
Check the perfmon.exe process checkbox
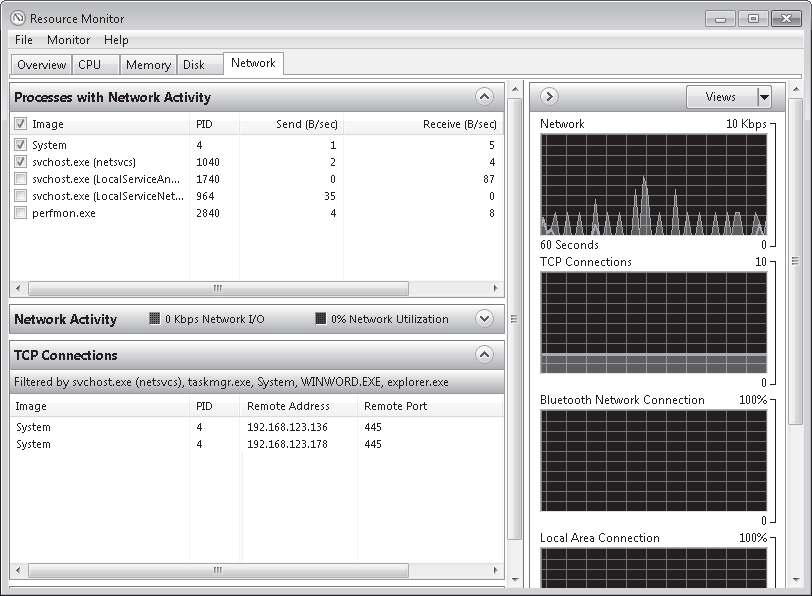(21, 213)
